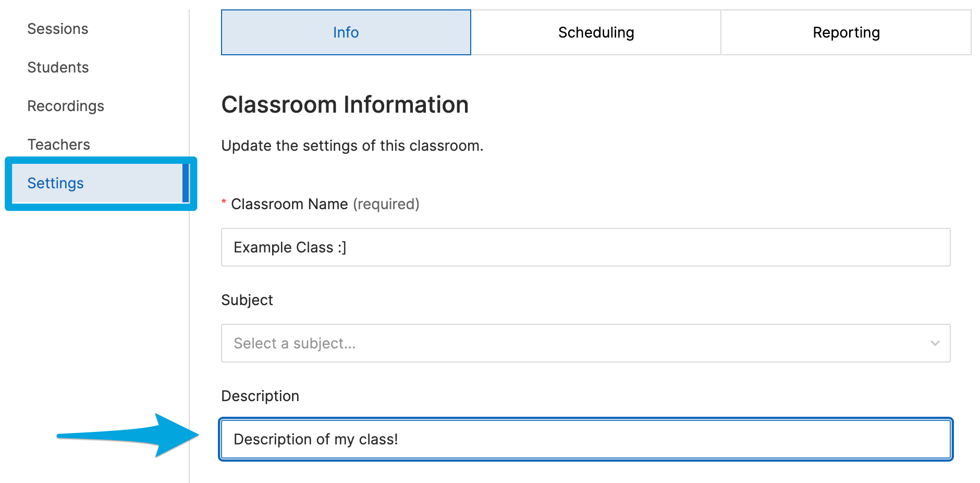Screen dimensions: 980x483
Task: Switch to the Info tab
Action: (345, 32)
